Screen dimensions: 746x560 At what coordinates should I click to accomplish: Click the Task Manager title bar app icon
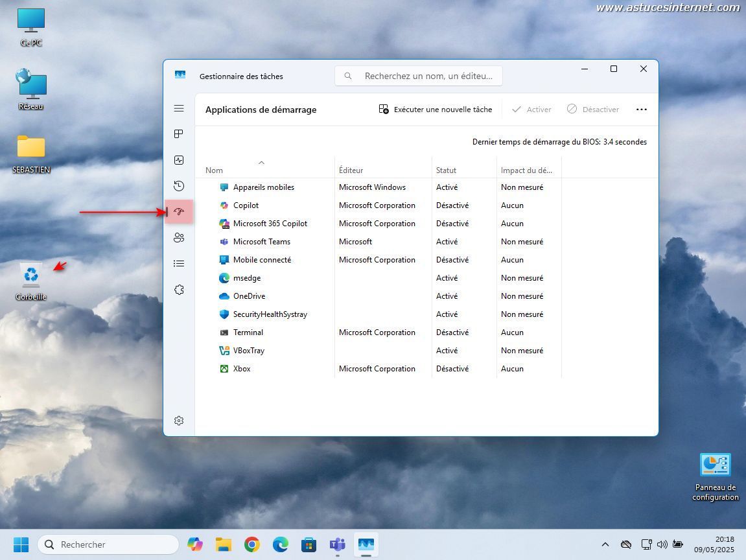[x=180, y=75]
